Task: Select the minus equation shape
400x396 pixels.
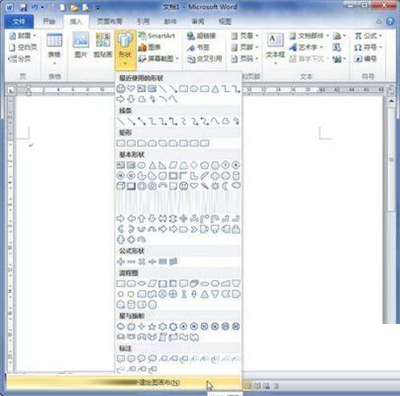Action: pyautogui.click(x=131, y=262)
